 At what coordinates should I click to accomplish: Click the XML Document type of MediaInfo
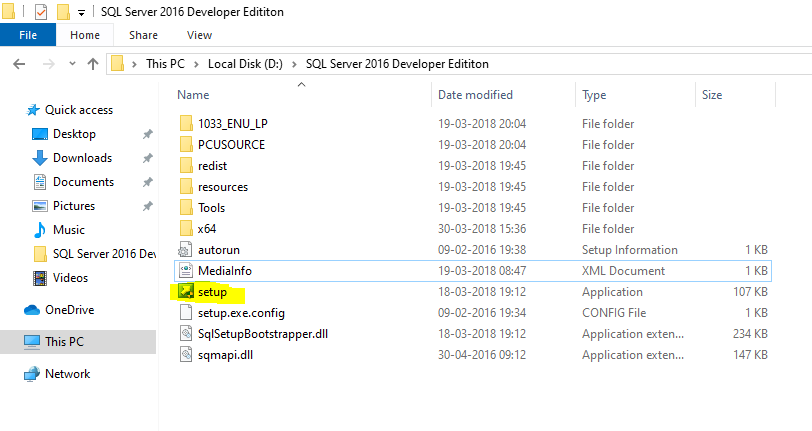pyautogui.click(x=624, y=270)
